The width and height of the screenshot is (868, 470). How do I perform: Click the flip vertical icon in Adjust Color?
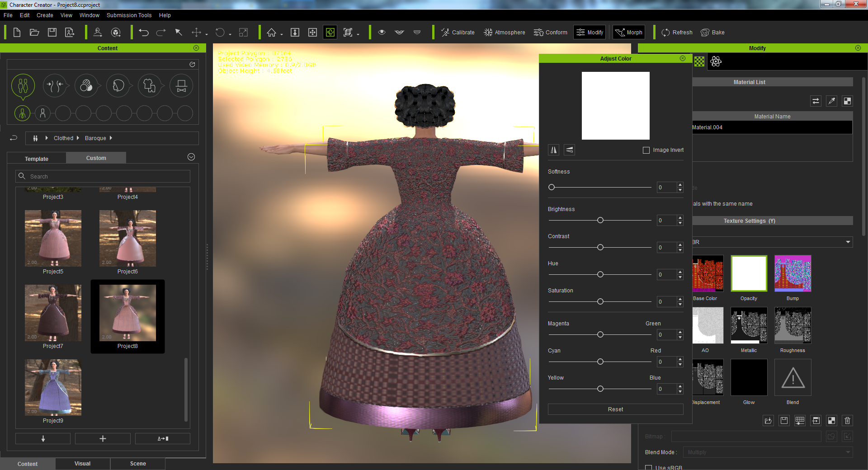coord(570,150)
